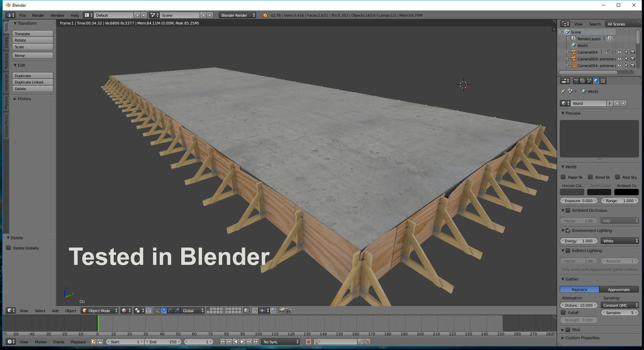Open the World properties tab icon
Screen dimensions: 644x350
(x=596, y=81)
